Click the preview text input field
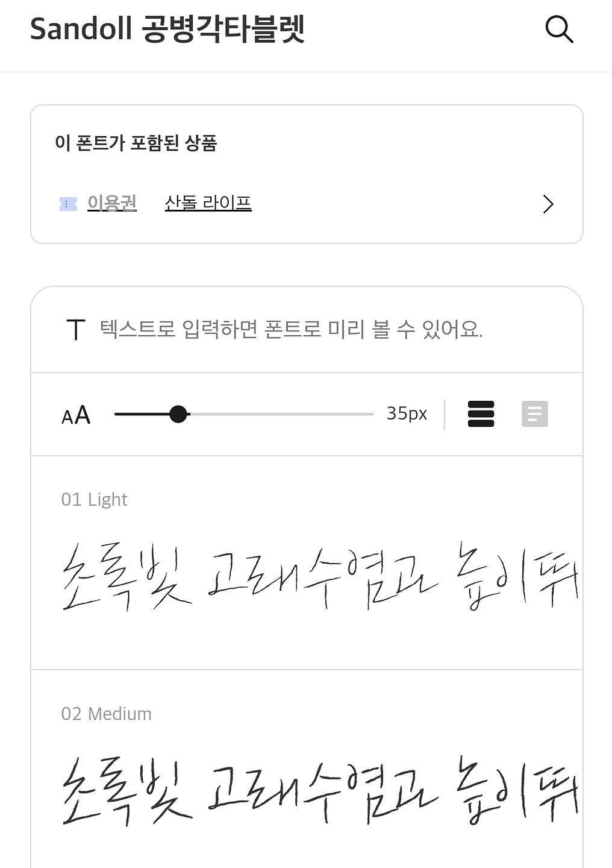This screenshot has height=868, width=612. coord(292,330)
